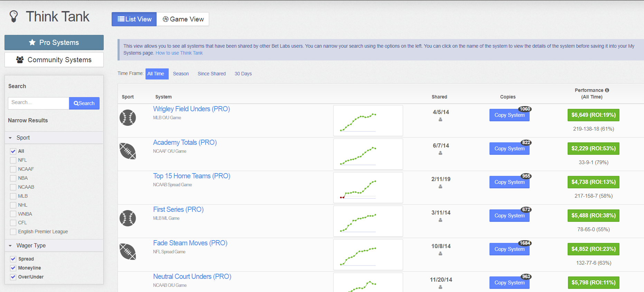The width and height of the screenshot is (644, 292).
Task: Click into the system search input field
Action: point(38,103)
